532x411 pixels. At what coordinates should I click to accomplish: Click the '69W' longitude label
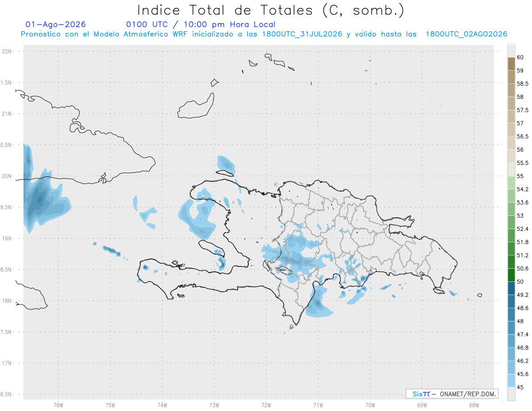click(x=422, y=405)
